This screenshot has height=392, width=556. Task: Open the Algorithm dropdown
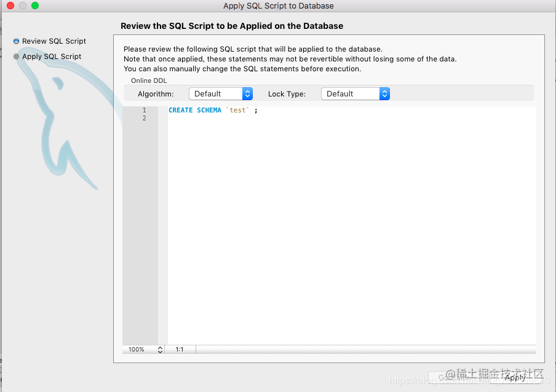(x=221, y=94)
